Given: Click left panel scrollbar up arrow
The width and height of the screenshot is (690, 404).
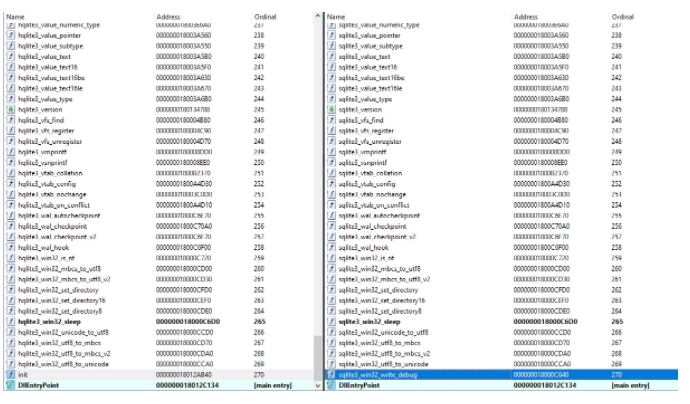Looking at the screenshot, I should [318, 16].
